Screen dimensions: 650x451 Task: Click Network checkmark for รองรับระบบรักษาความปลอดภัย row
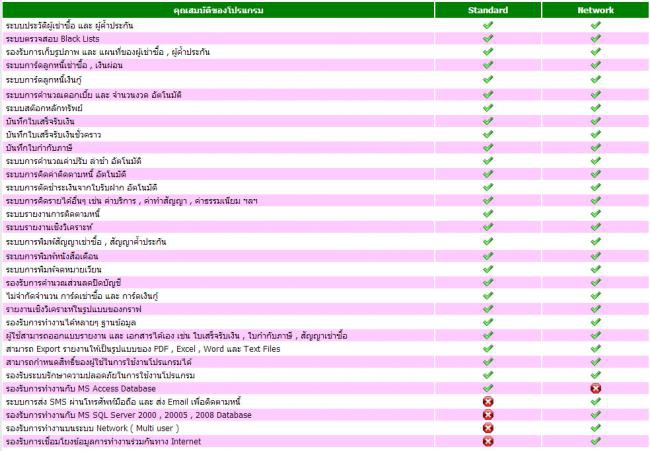596,375
